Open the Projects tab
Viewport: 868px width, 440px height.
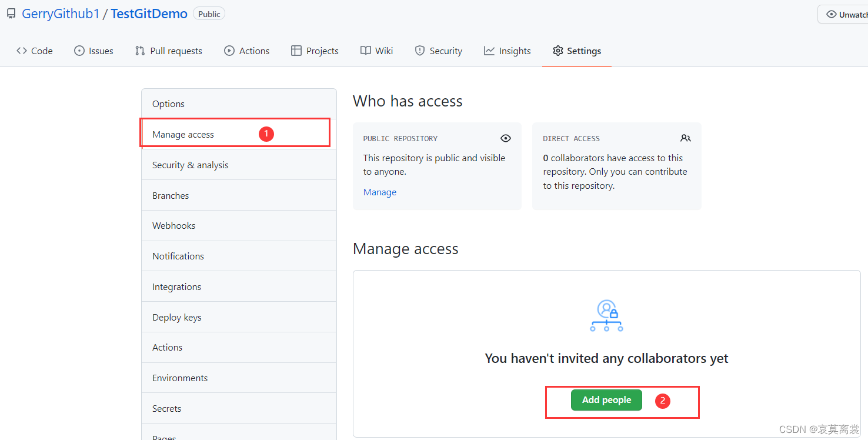pos(315,51)
